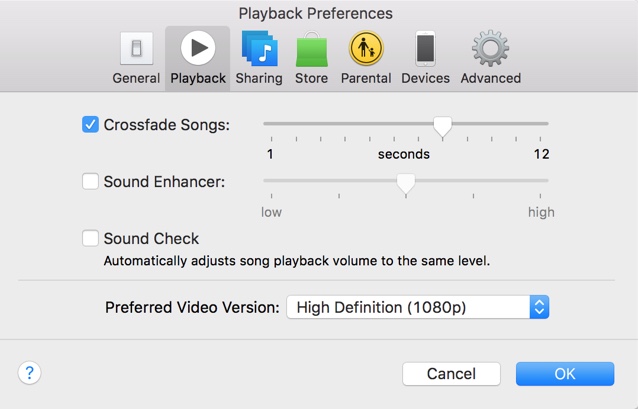638x409 pixels.
Task: Click the blue arrows of video version popup
Action: pyautogui.click(x=540, y=307)
